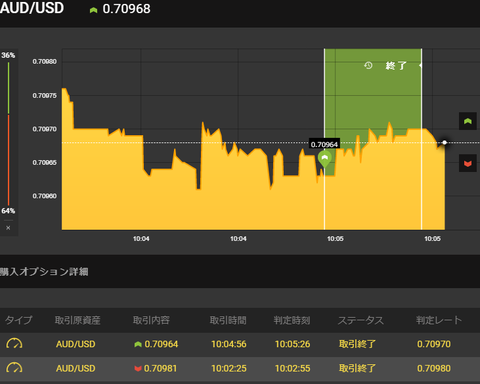Click the 終了 label in the green zone
This screenshot has width=480, height=384.
click(396, 65)
